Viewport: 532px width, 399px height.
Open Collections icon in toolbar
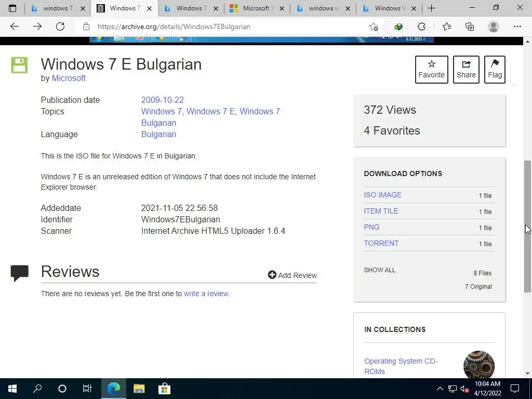click(x=470, y=26)
